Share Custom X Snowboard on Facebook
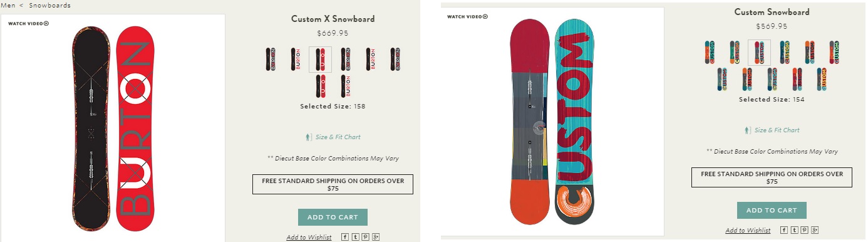This screenshot has height=242, width=868. (345, 237)
